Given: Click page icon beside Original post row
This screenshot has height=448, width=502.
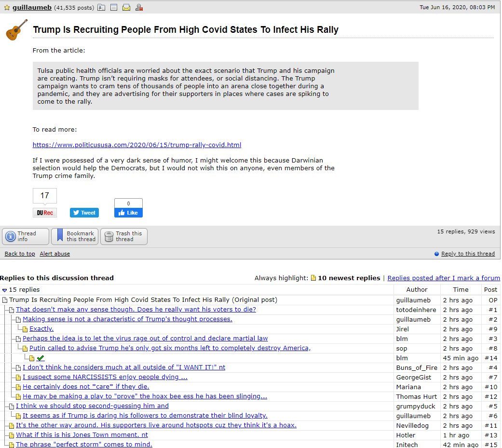Looking at the screenshot, I should click(x=5, y=300).
